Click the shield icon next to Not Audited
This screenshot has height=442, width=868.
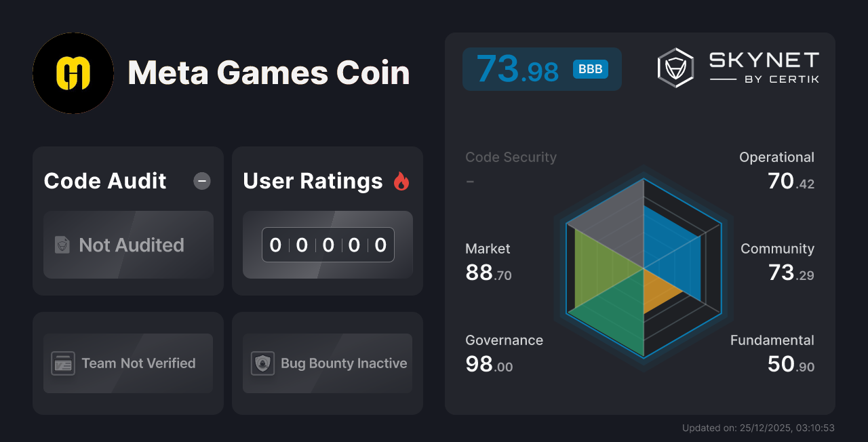click(62, 245)
